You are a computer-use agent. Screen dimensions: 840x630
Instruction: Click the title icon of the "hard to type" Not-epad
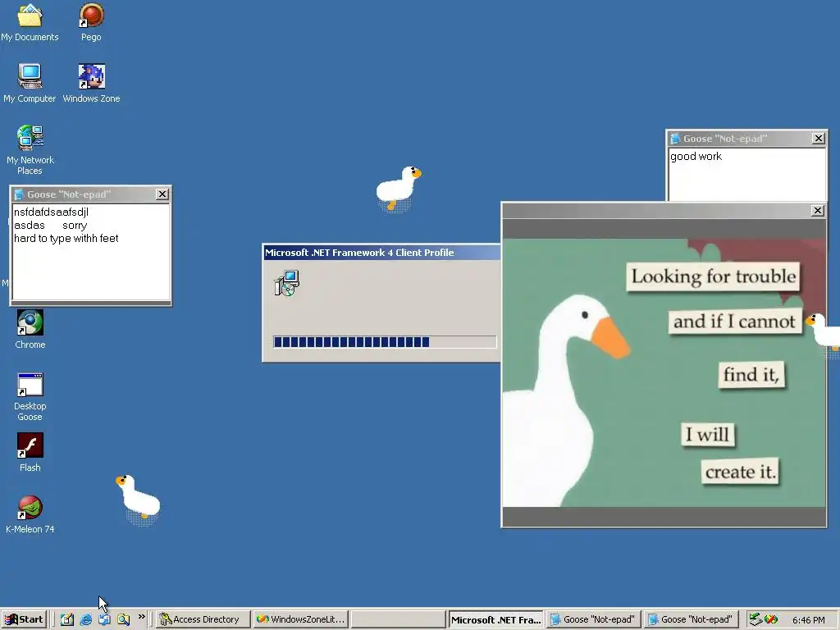pos(19,194)
